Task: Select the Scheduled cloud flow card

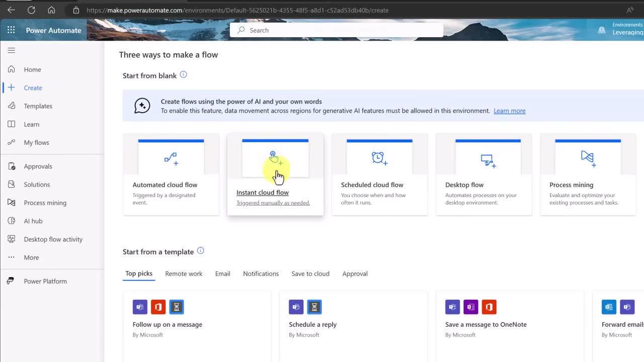Action: 379,174
